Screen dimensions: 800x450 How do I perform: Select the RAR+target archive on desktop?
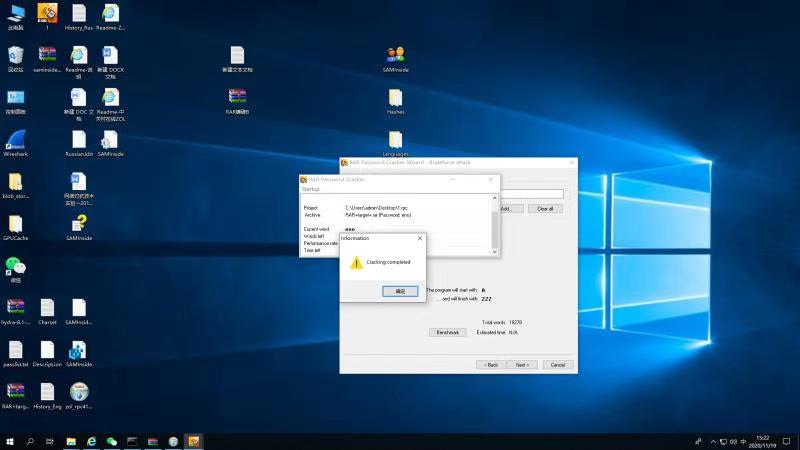coord(16,395)
